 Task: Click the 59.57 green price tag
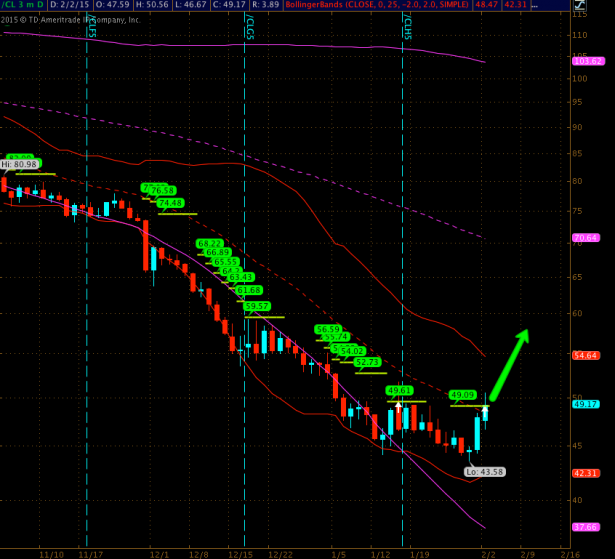click(257, 306)
